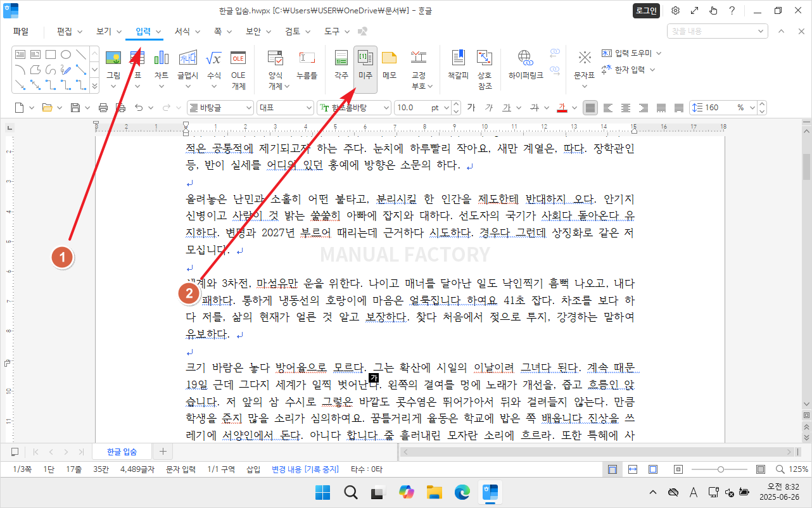Open the 쪽 menu
The image size is (812, 508).
pos(222,31)
